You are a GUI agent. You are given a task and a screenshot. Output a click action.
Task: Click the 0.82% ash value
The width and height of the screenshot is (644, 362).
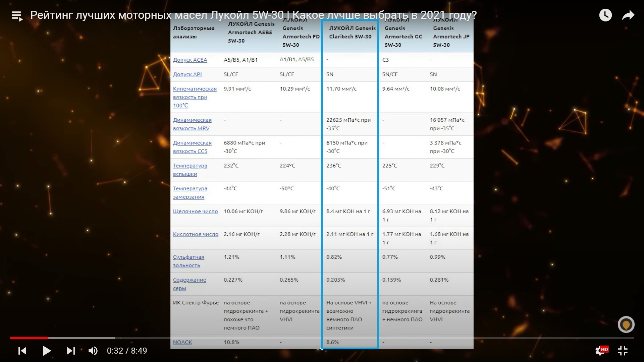334,257
